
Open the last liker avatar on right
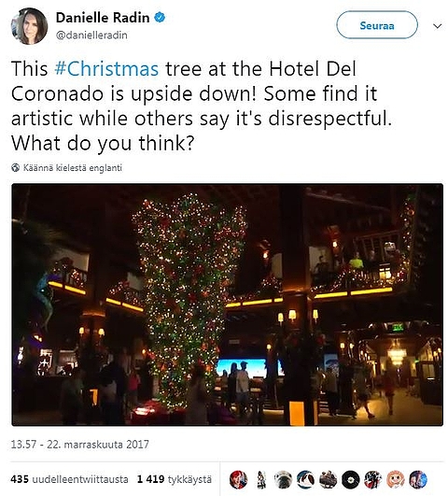[x=418, y=479]
